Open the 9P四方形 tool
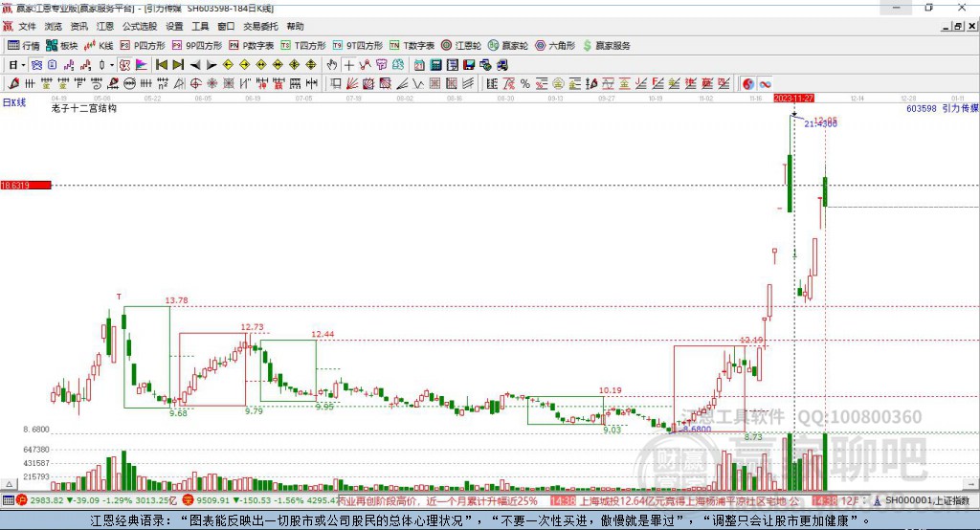This screenshot has width=980, height=530. 197,46
